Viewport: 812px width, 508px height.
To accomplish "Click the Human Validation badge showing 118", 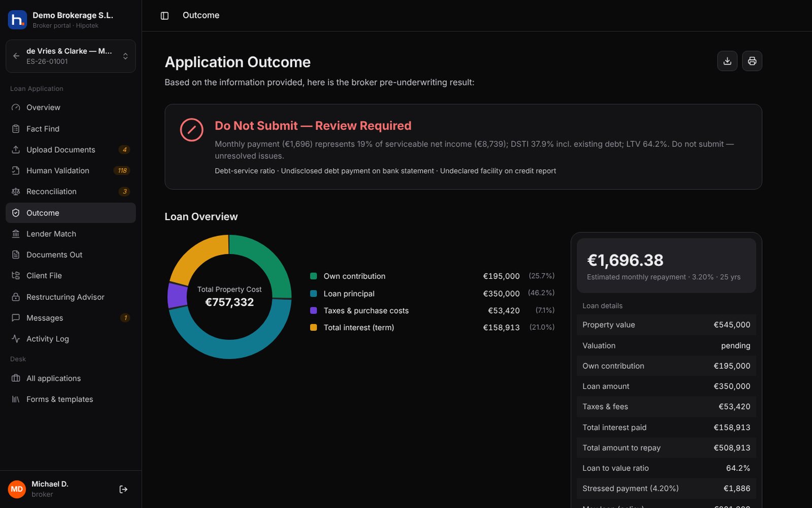I will tap(122, 171).
